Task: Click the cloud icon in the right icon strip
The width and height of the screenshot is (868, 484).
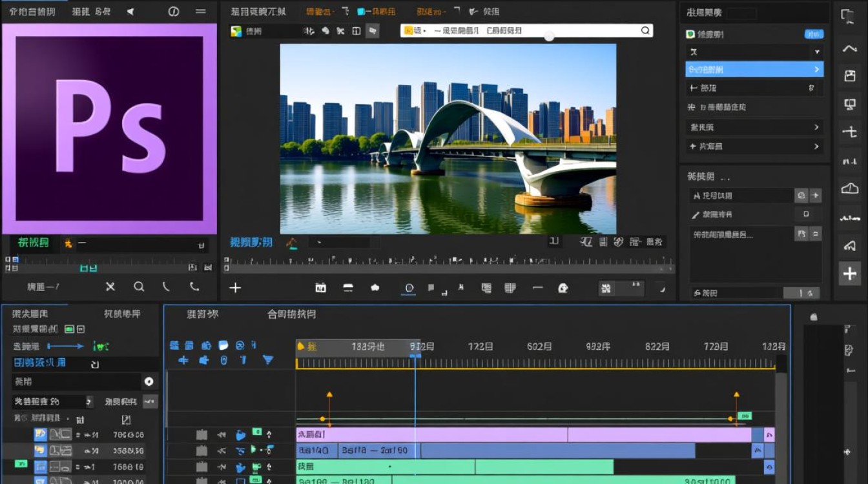Action: point(849,188)
